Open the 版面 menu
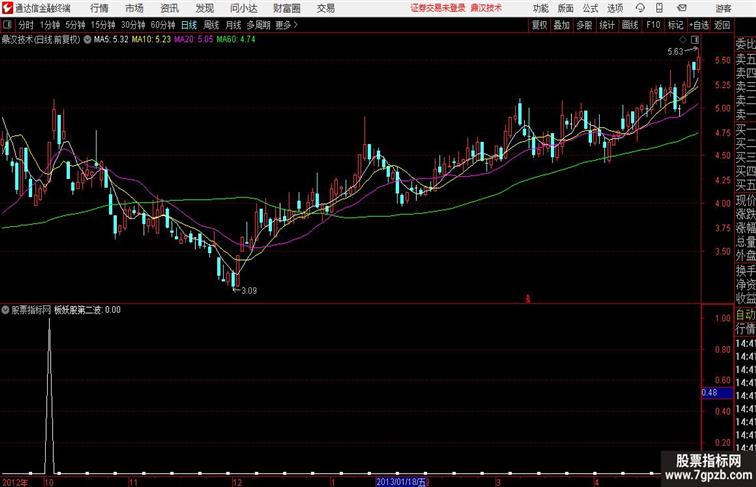The width and height of the screenshot is (756, 487). click(x=566, y=8)
